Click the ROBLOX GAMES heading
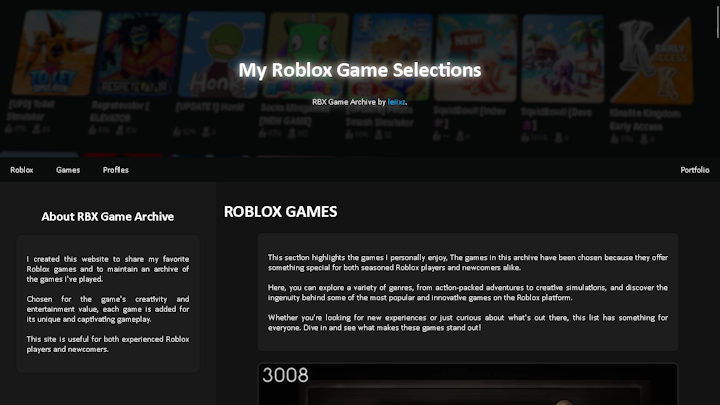The image size is (720, 405). [x=281, y=212]
